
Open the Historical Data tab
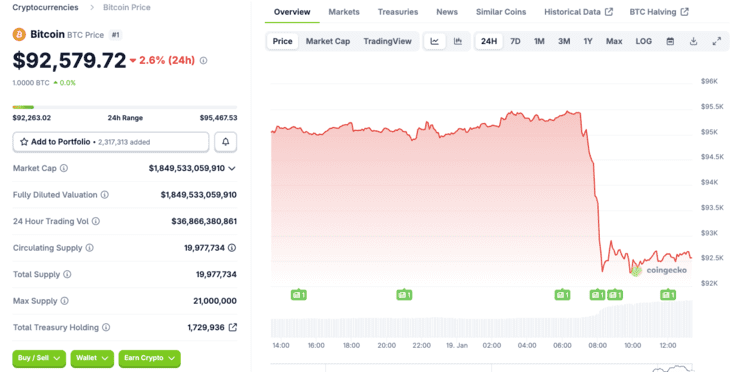(x=578, y=12)
